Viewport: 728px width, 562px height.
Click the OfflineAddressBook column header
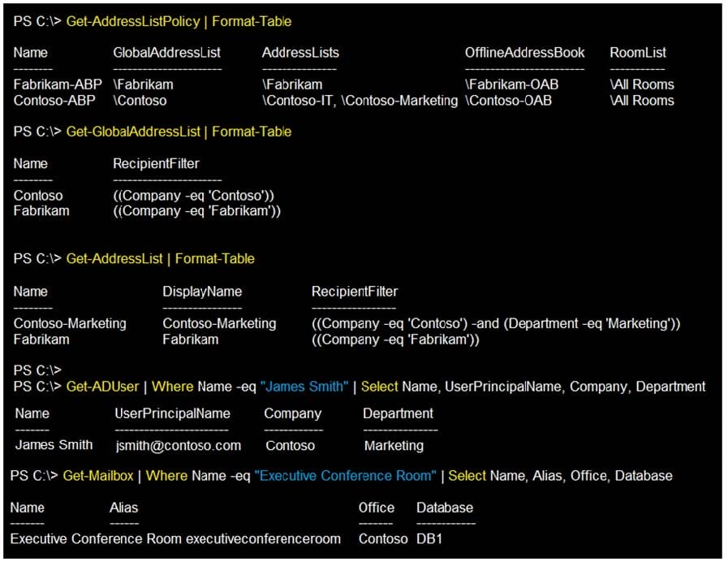point(524,53)
